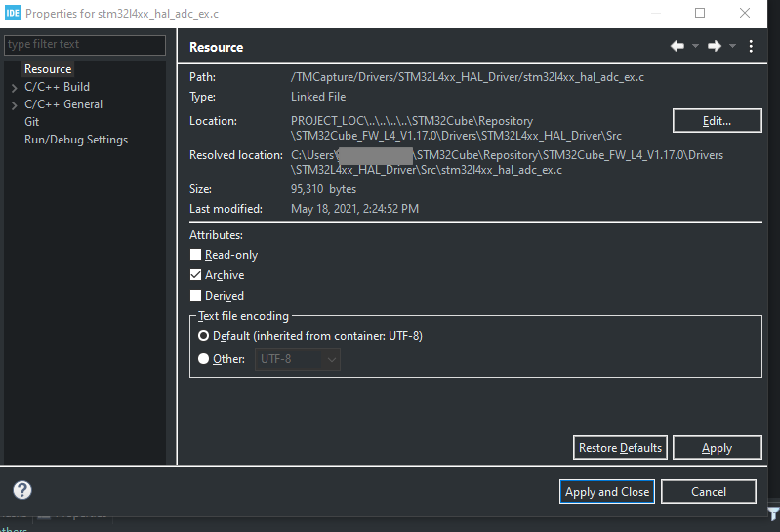The height and width of the screenshot is (532, 780).
Task: Expand the C/C++ Build tree node
Action: 14,88
